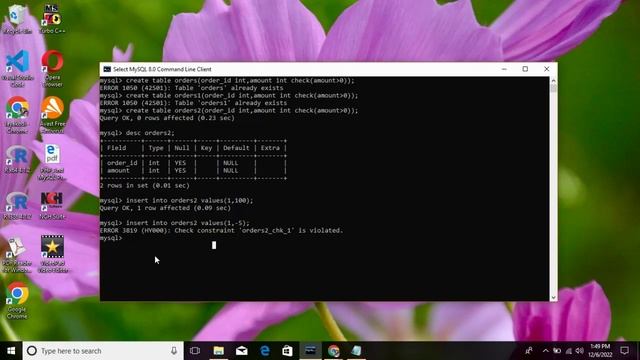Click the 'amount' cell in the Field column
The width and height of the screenshot is (640, 360).
click(118, 171)
